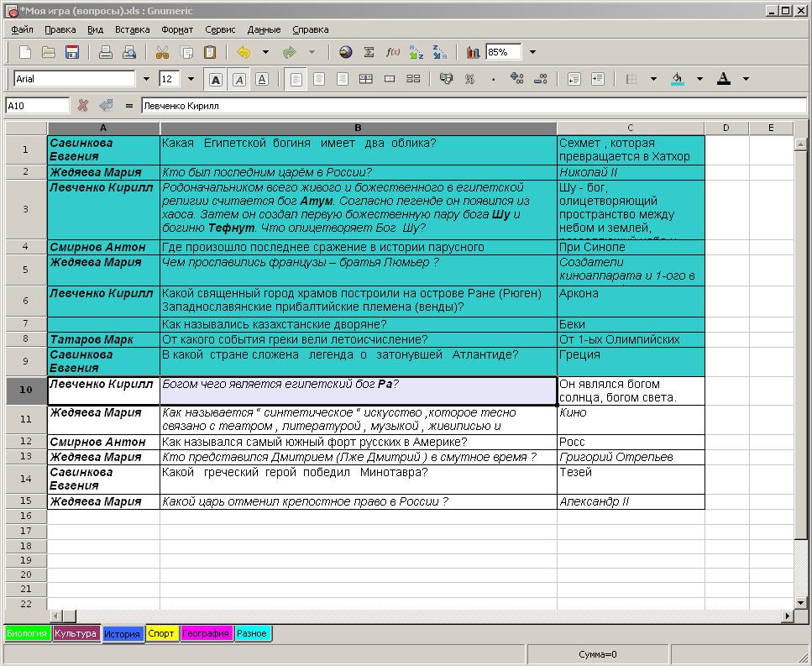This screenshot has height=666, width=812.
Task: Insert a chart with the chart icon
Action: pos(473,52)
